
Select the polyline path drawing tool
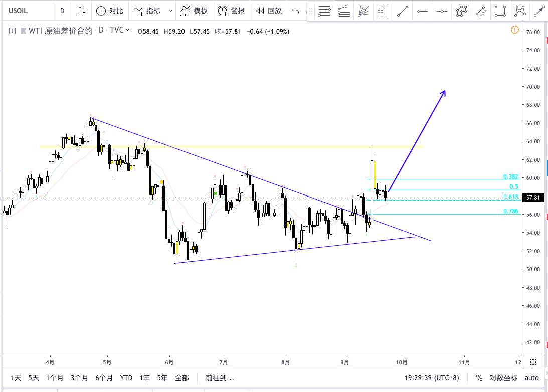(461, 11)
